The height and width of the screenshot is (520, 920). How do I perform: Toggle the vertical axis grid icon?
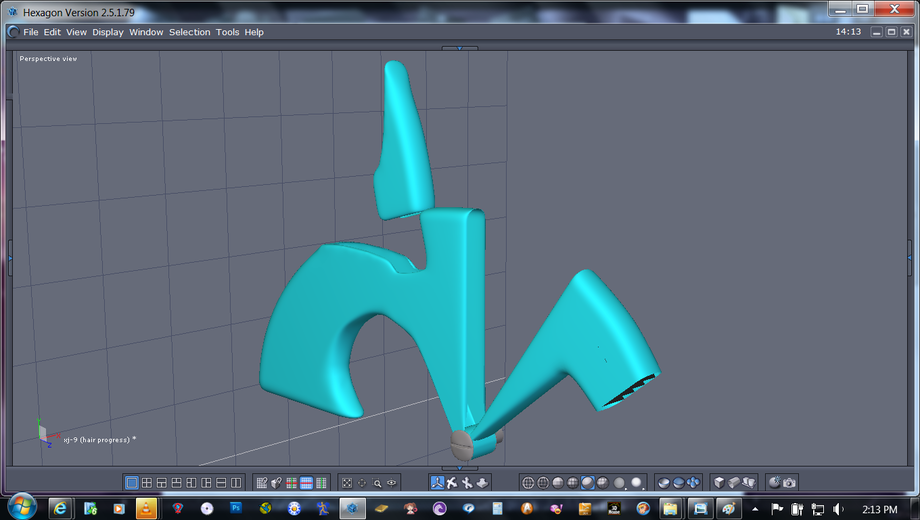tap(322, 482)
